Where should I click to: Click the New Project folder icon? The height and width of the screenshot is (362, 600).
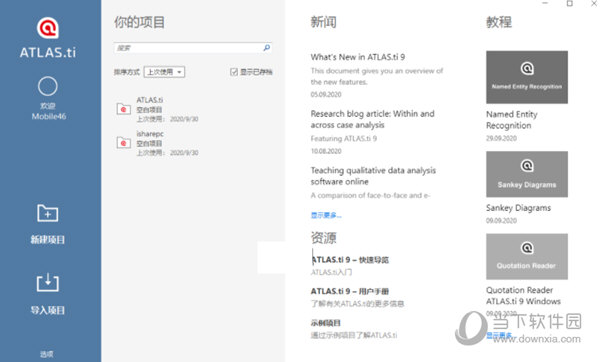pos(48,213)
